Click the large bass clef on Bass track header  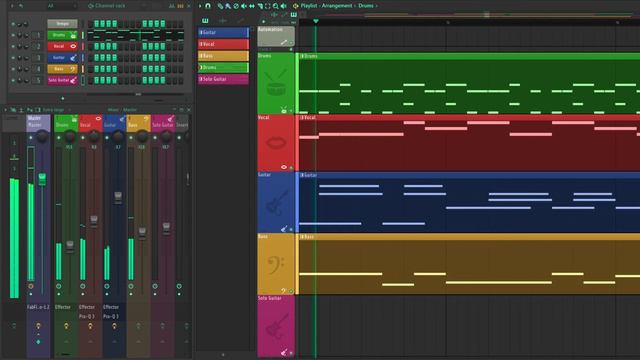pos(276,264)
